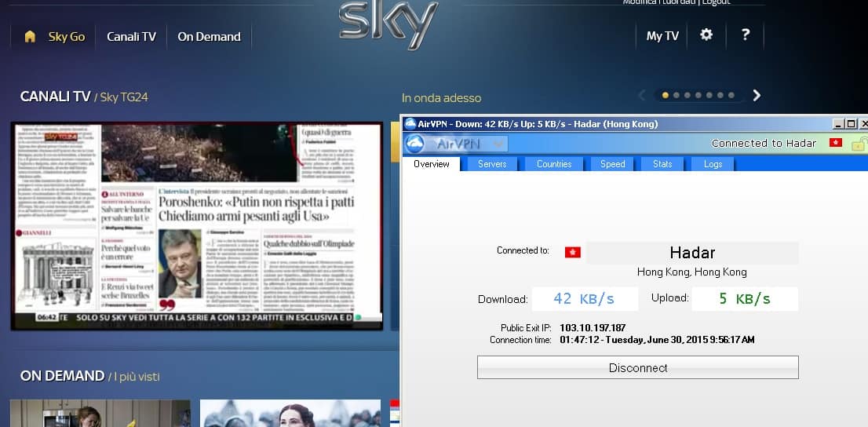Click the Hong Kong, Hong Kong location text

pos(692,272)
